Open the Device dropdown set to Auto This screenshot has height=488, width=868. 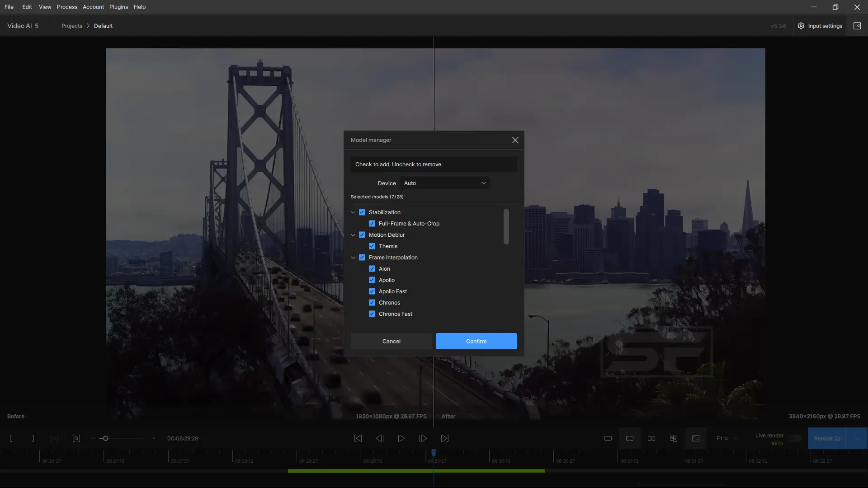point(445,183)
